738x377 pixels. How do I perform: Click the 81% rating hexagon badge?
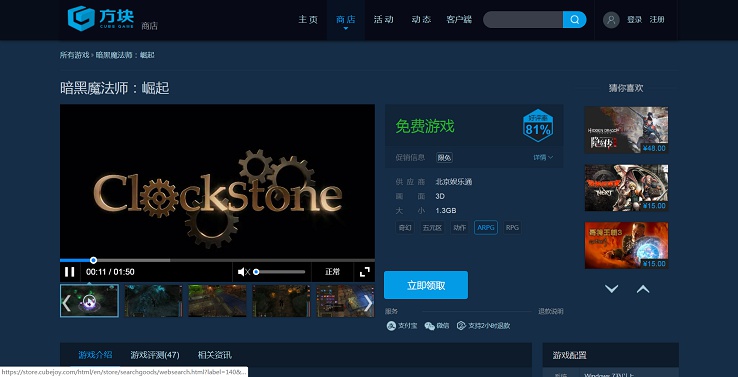(537, 126)
